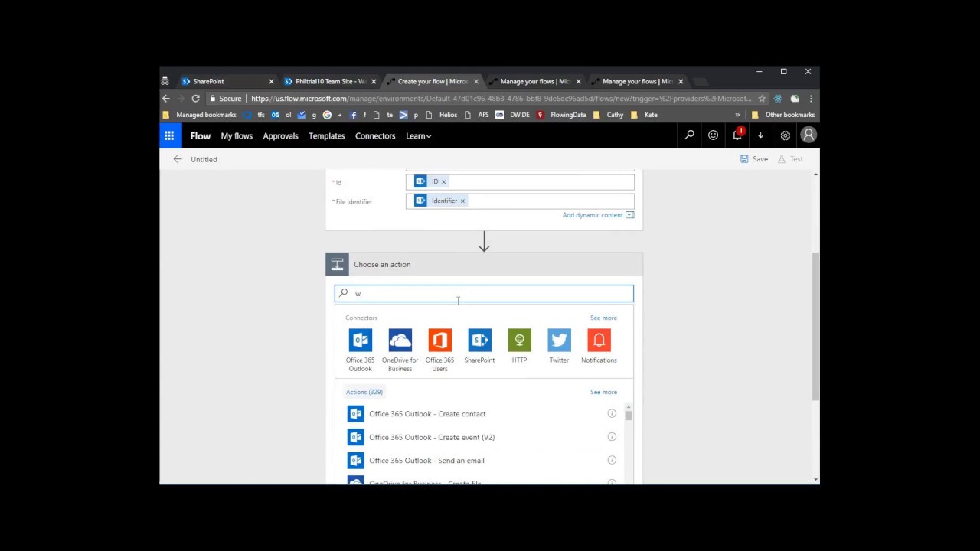Open the DW.DE bookmark

512,115
